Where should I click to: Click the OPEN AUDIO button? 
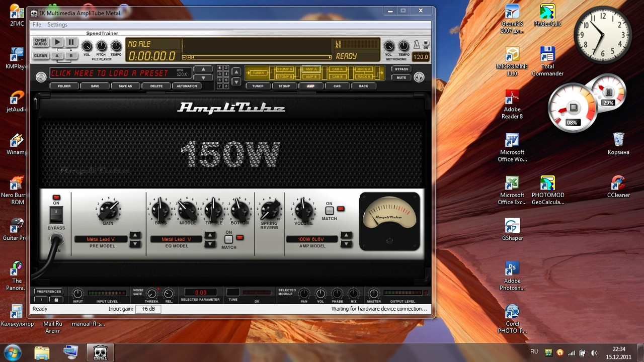click(x=41, y=42)
